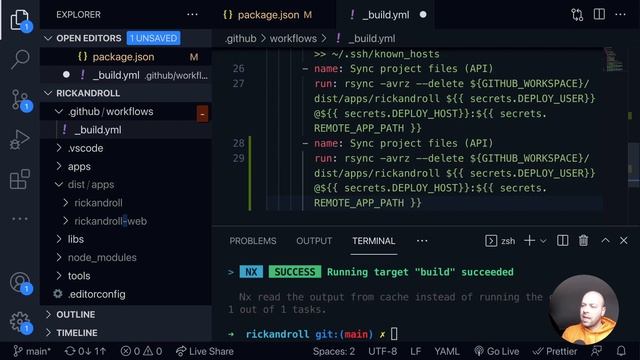The image size is (640, 360).
Task: Start Live Share session
Action: tap(205, 351)
